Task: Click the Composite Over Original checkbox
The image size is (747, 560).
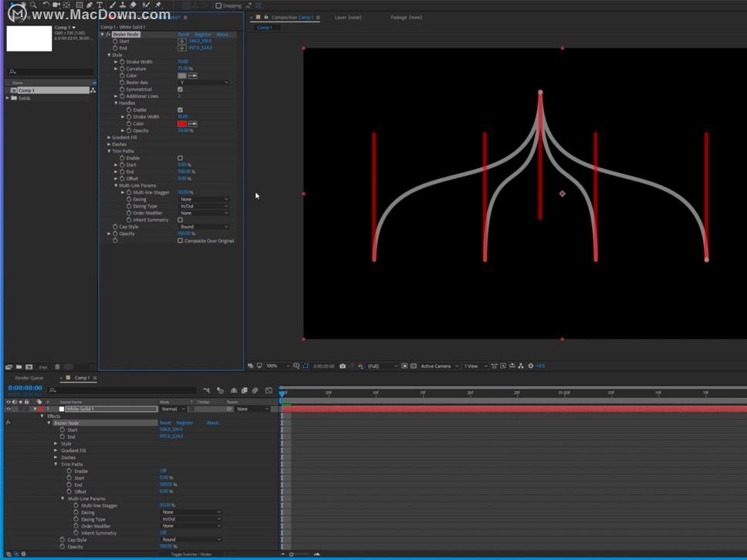Action: [180, 240]
